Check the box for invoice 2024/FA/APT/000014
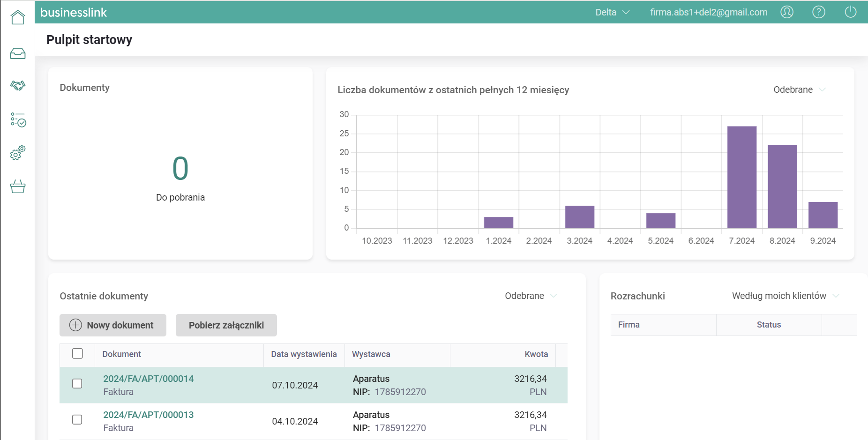868x440 pixels. [77, 384]
